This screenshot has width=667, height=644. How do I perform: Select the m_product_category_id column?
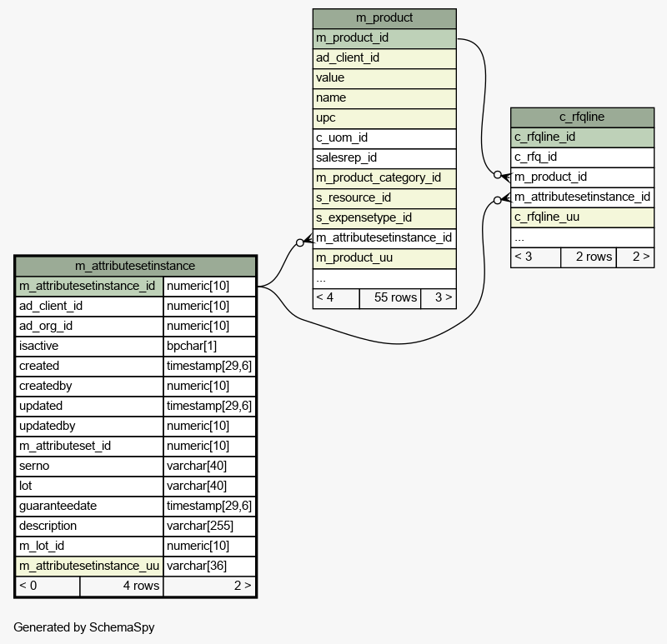click(x=384, y=177)
